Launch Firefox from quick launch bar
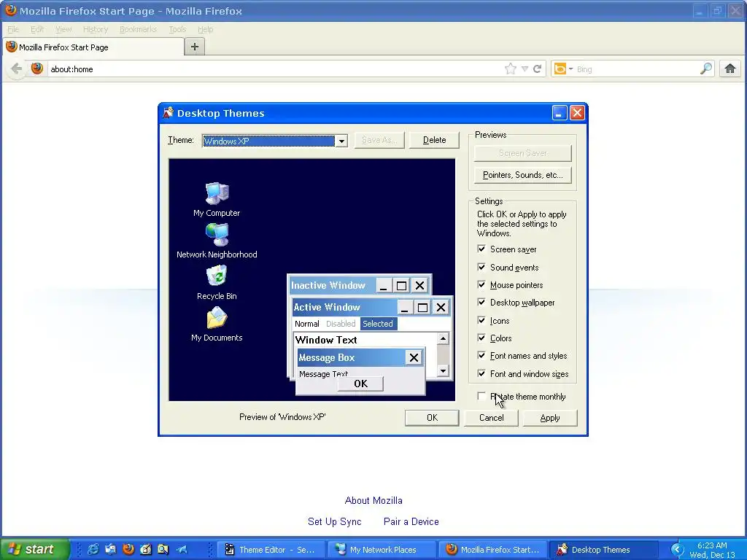Image resolution: width=747 pixels, height=560 pixels. [128, 549]
